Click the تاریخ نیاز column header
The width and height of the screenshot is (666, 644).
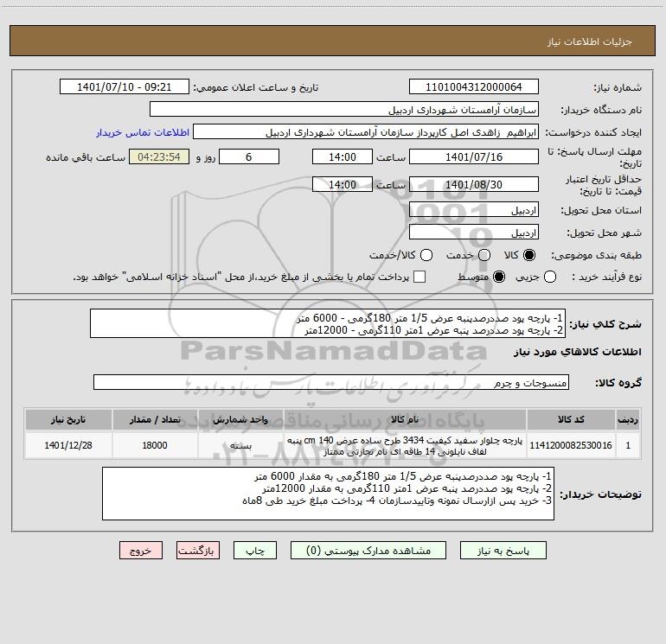click(x=68, y=419)
